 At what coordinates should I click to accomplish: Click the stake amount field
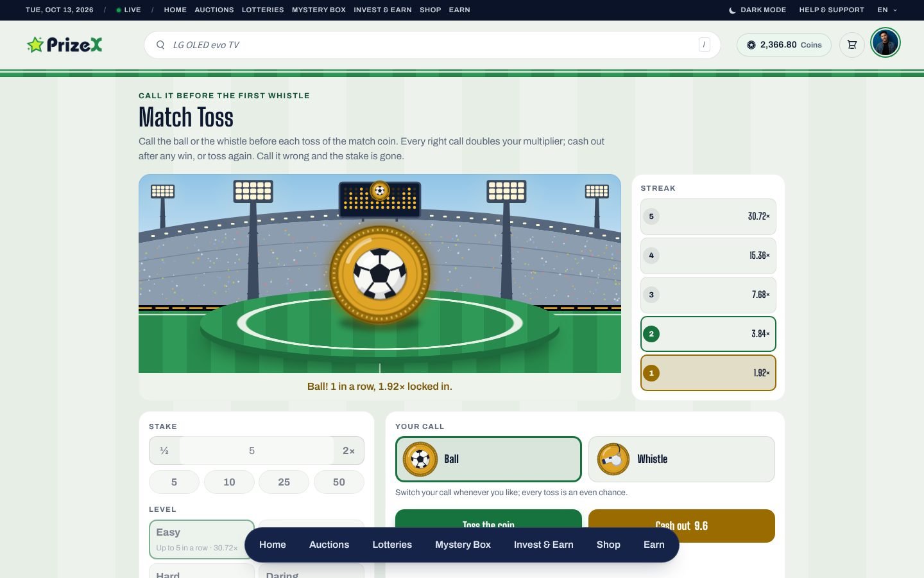257,451
